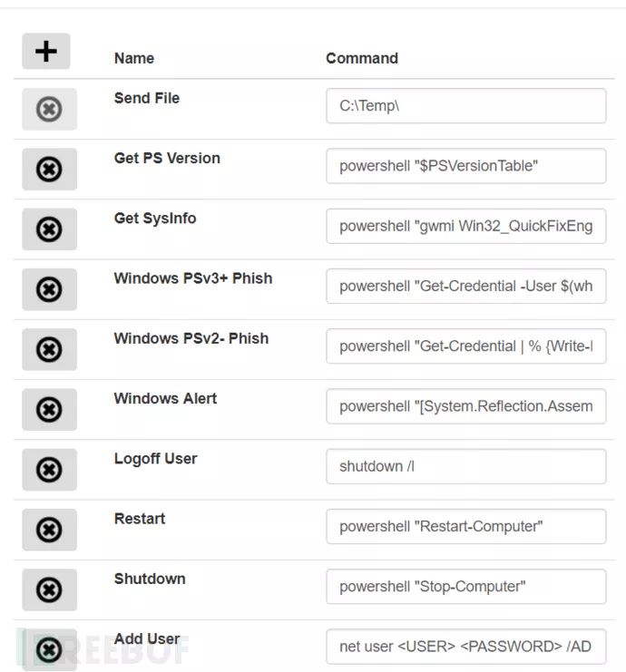Focus the Stop-Computer command input
This screenshot has width=626, height=672.
point(465,587)
